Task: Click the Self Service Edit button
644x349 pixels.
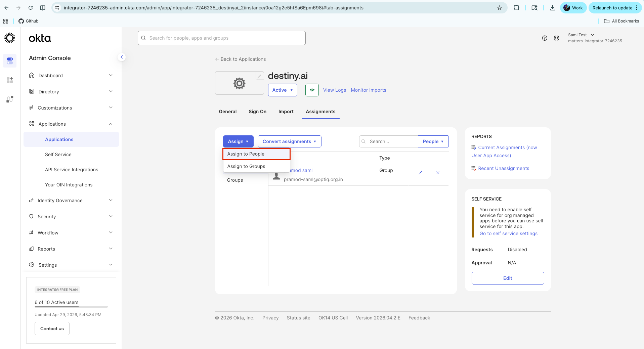Action: point(508,278)
